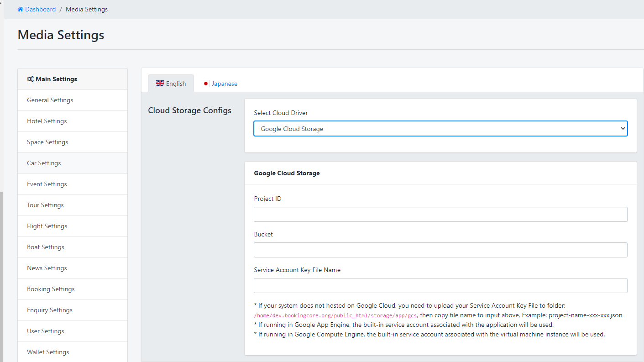Screen dimensions: 644x362
Task: Switch to the Japanese language tab
Action: [x=220, y=84]
